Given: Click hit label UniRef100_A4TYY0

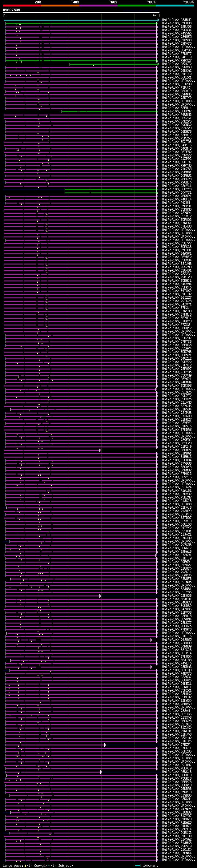Looking at the screenshot, I should (x=176, y=528).
